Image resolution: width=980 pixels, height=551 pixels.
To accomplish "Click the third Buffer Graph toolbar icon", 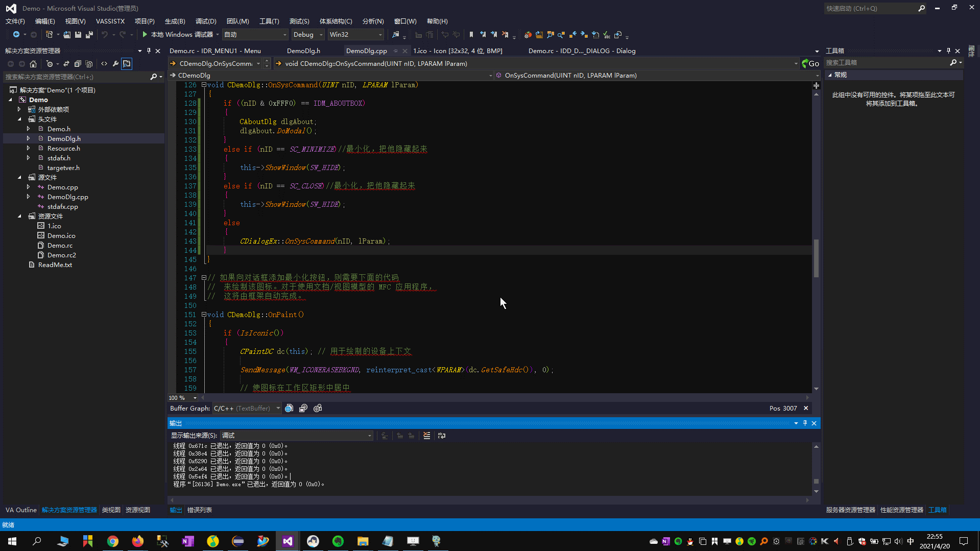I will click(318, 409).
